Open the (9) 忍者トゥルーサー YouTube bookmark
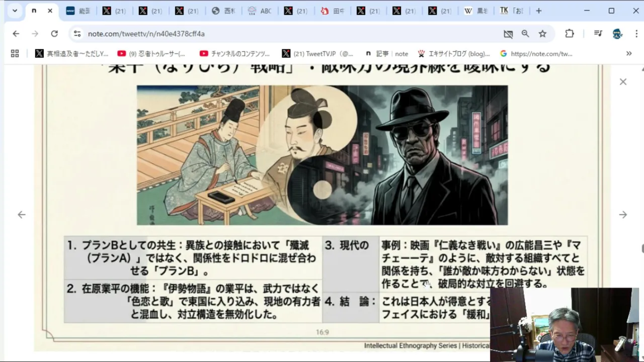 151,53
